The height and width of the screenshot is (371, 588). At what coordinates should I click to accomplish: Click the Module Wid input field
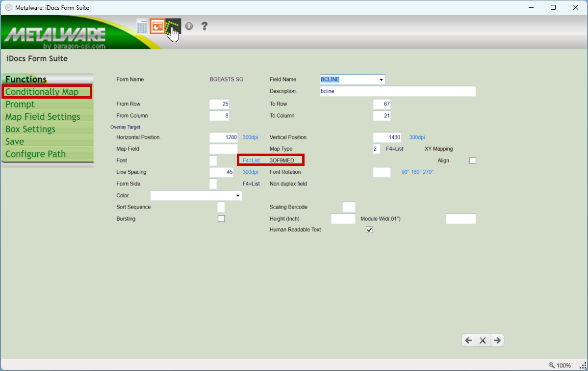point(461,219)
